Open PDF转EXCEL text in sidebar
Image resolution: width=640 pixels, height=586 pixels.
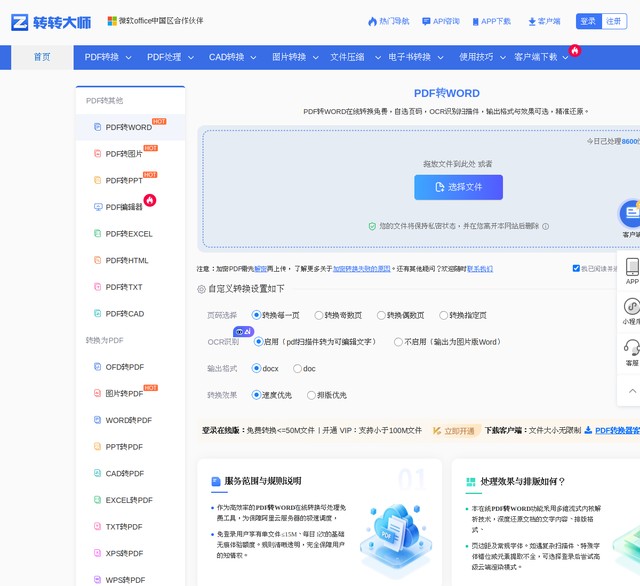pyautogui.click(x=129, y=234)
